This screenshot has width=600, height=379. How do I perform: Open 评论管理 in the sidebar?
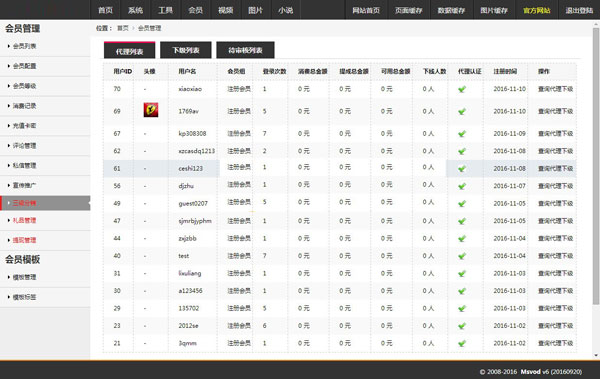tap(24, 146)
